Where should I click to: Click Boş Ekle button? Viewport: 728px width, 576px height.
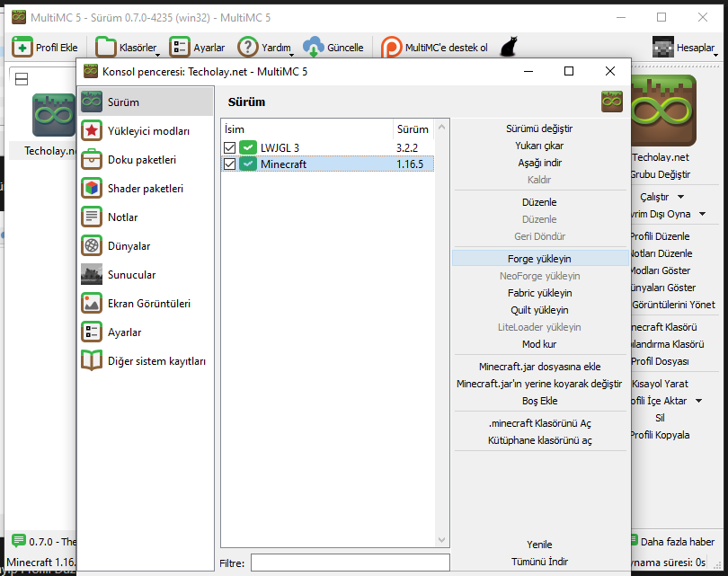539,401
